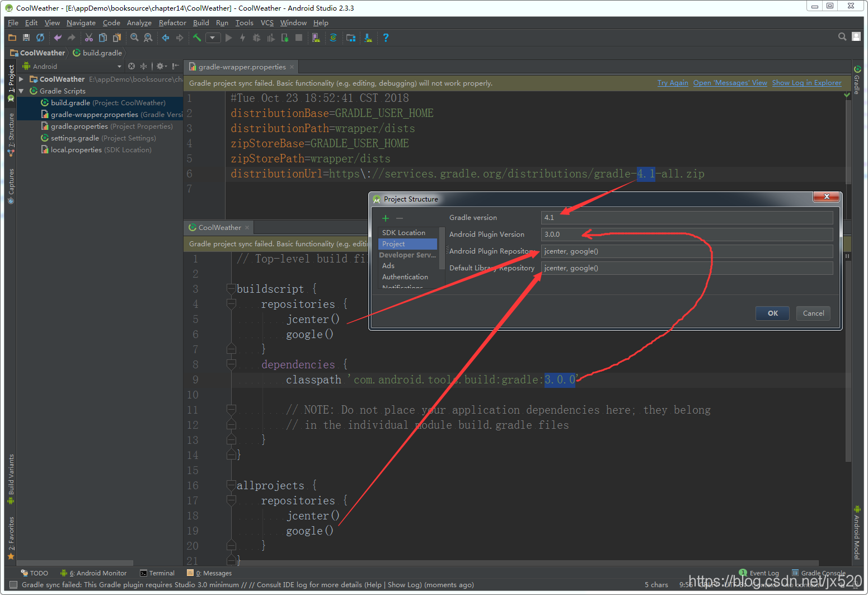Collapse the buildscript code fold marker
The image size is (868, 595).
[x=231, y=289]
